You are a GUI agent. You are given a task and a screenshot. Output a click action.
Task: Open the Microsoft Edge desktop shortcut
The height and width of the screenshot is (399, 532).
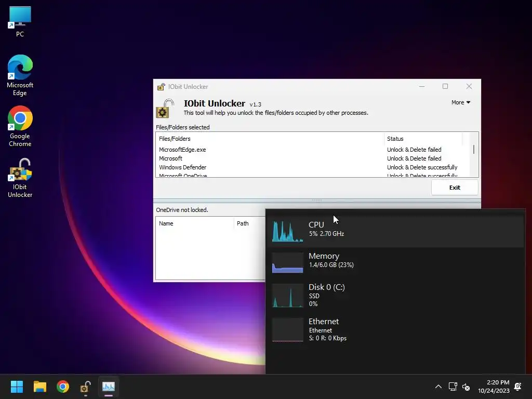(x=20, y=75)
